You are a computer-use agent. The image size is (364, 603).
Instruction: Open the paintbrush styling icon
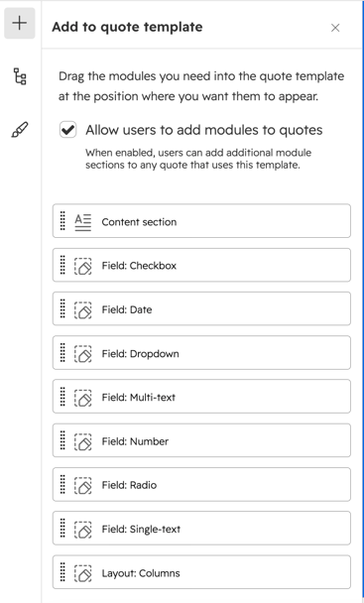click(20, 130)
